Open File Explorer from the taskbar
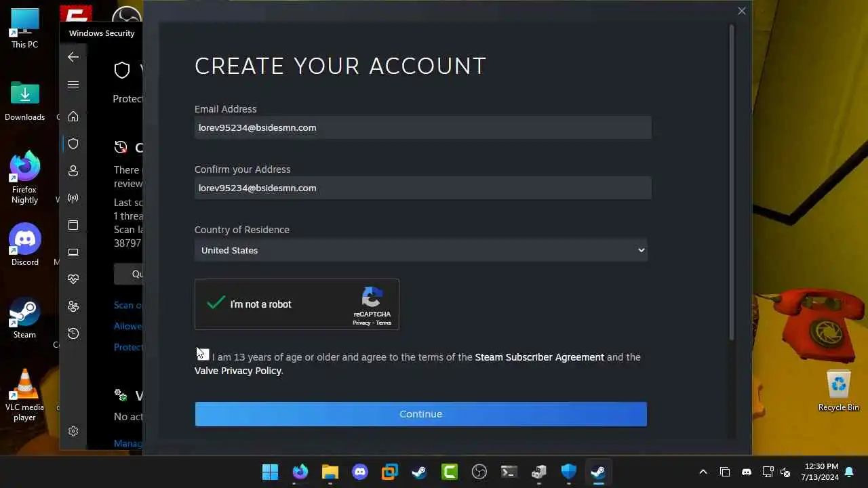Viewport: 868px width, 488px height. tap(330, 472)
